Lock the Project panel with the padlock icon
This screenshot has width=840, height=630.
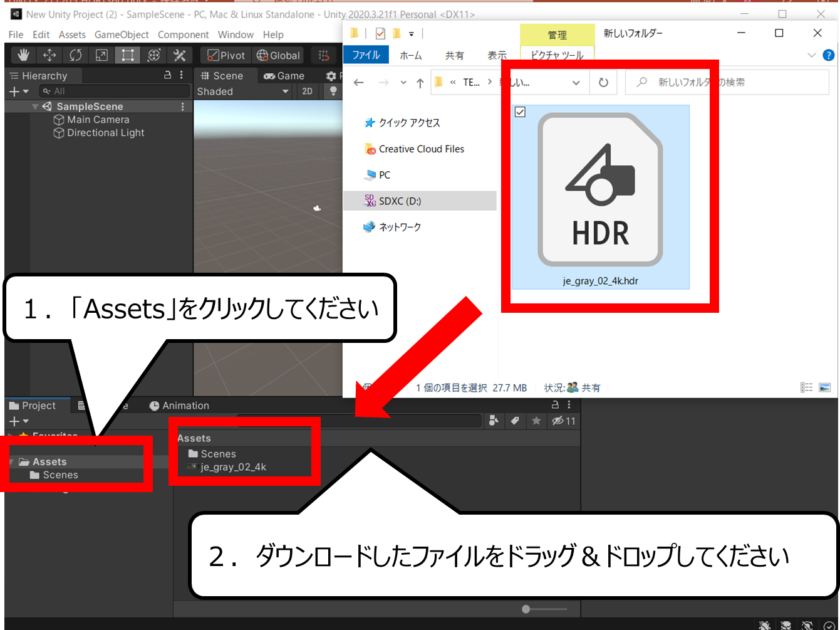click(554, 405)
